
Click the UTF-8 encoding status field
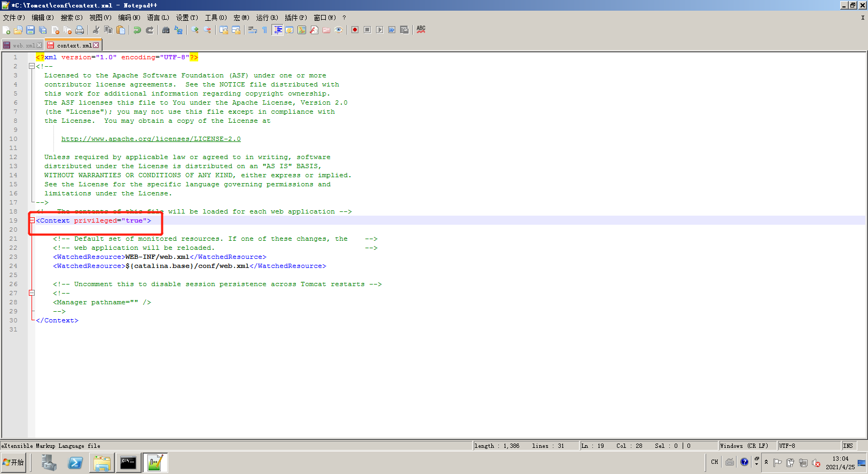(809, 446)
